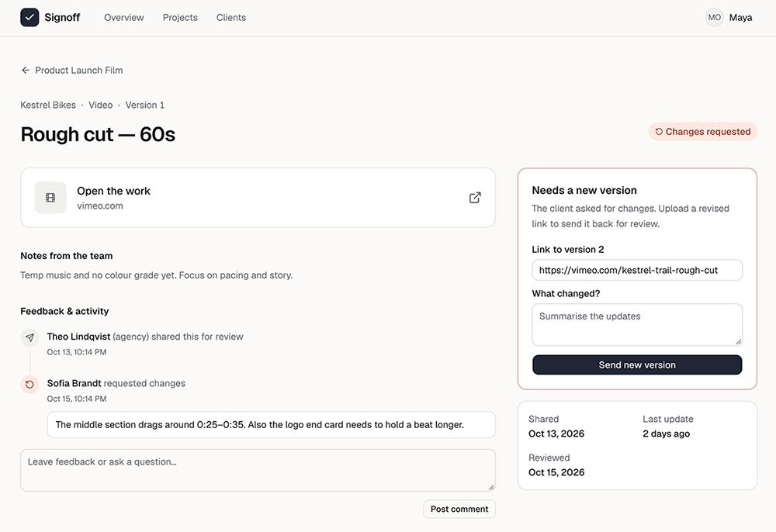
Task: Click the Shared date Oct 13, 2026
Action: (556, 434)
